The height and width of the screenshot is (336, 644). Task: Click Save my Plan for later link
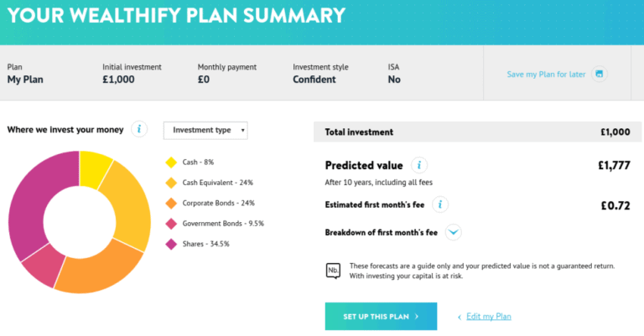[546, 75]
